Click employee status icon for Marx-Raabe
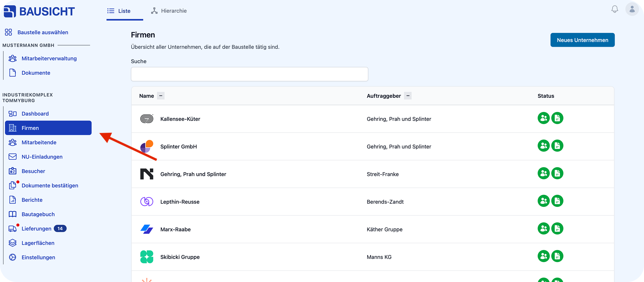The image size is (644, 282). [x=544, y=228]
